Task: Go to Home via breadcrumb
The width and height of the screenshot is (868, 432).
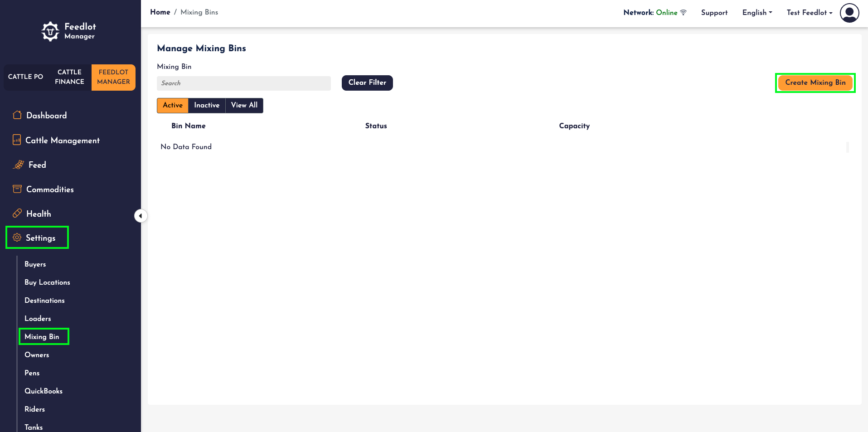Action: (160, 12)
